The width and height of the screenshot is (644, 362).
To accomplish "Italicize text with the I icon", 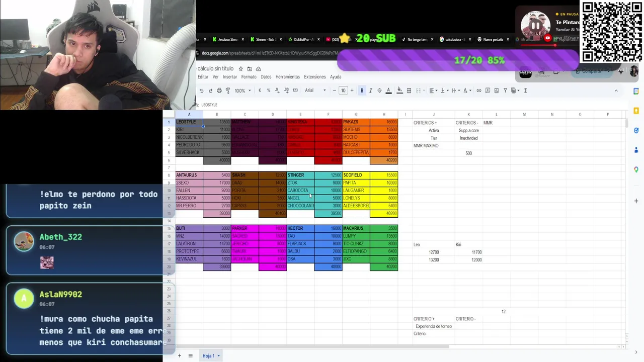I will [x=370, y=90].
